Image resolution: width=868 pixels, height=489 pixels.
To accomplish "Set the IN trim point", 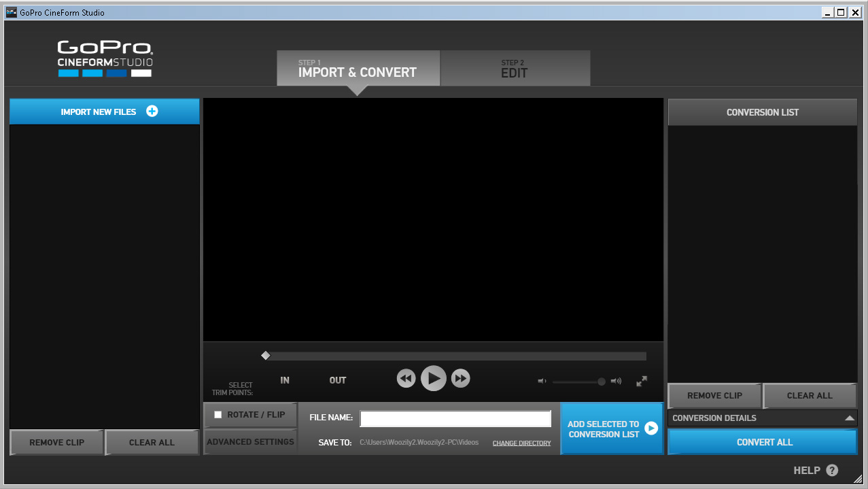I will tap(285, 380).
